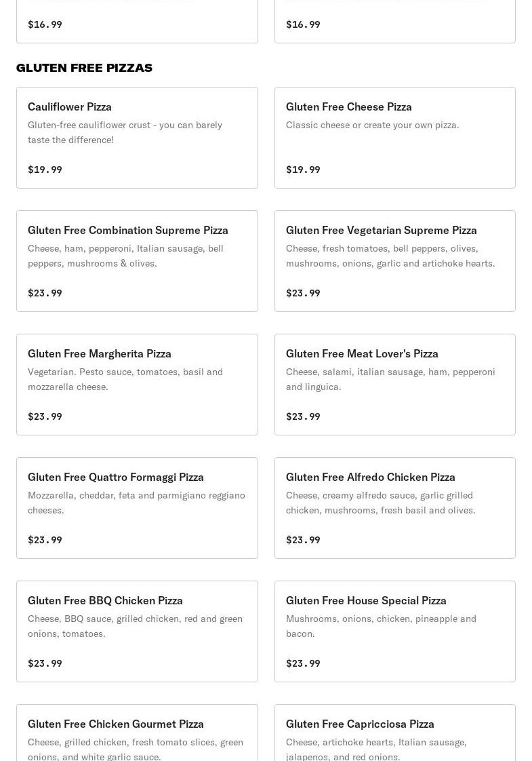Click the $19.99 price on Cauliflower Pizza
Image resolution: width=532 pixels, height=761 pixels.
(45, 170)
